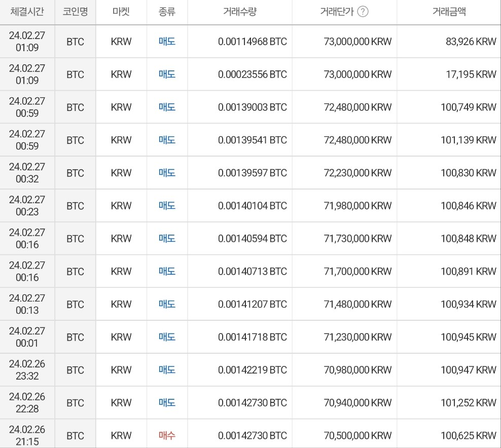Click the 24.02.26 22:28 timestamp cell
501x448 pixels.
(x=27, y=403)
